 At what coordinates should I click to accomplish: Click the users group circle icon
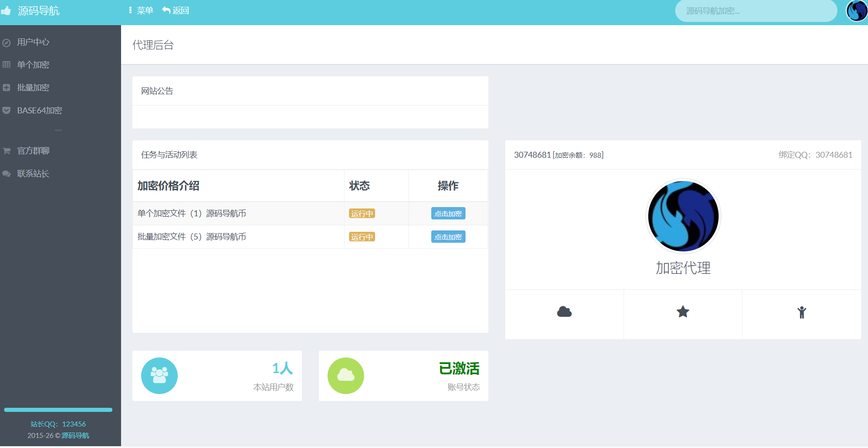click(x=159, y=376)
